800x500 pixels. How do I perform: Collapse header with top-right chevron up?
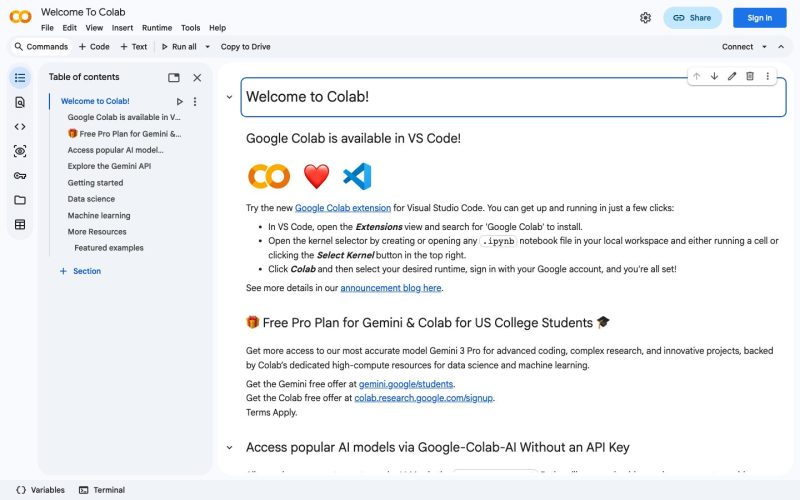(x=781, y=46)
